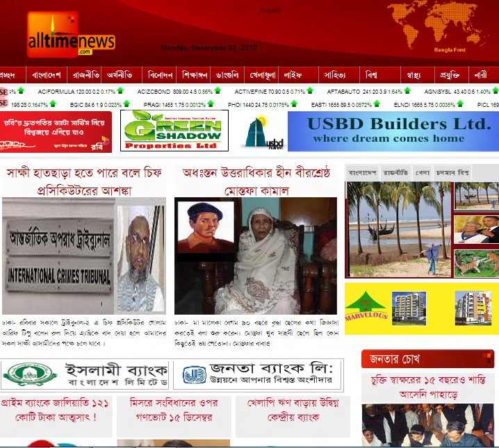Open the বিশ্ব menu item
499x448 pixels.
pyautogui.click(x=371, y=75)
